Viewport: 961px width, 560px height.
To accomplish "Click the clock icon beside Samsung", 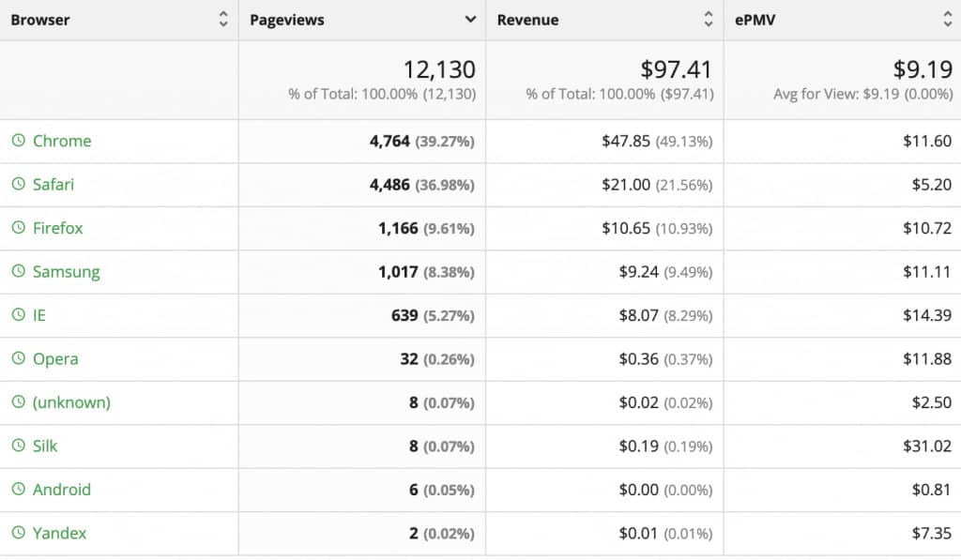I will point(21,271).
